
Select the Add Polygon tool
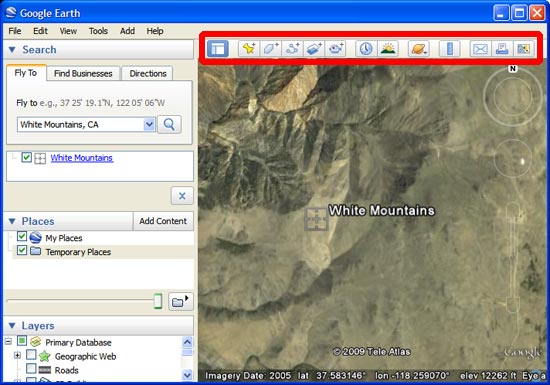pos(270,49)
